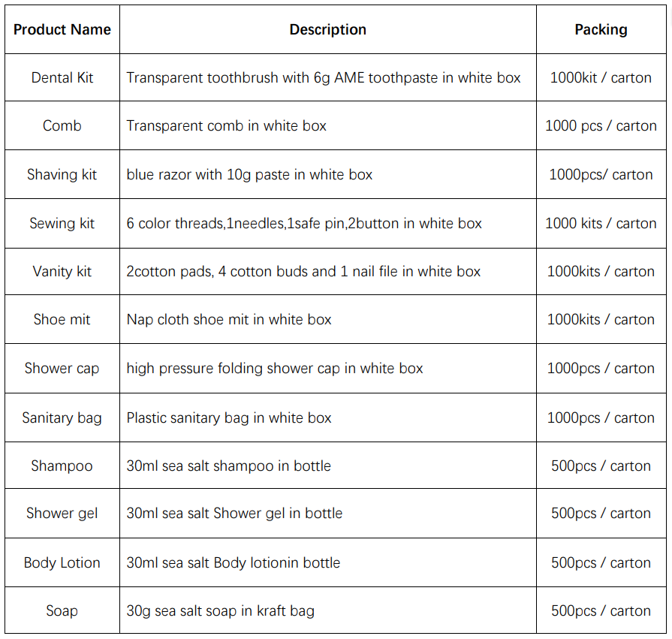Select the blue razor description cell

328,174
